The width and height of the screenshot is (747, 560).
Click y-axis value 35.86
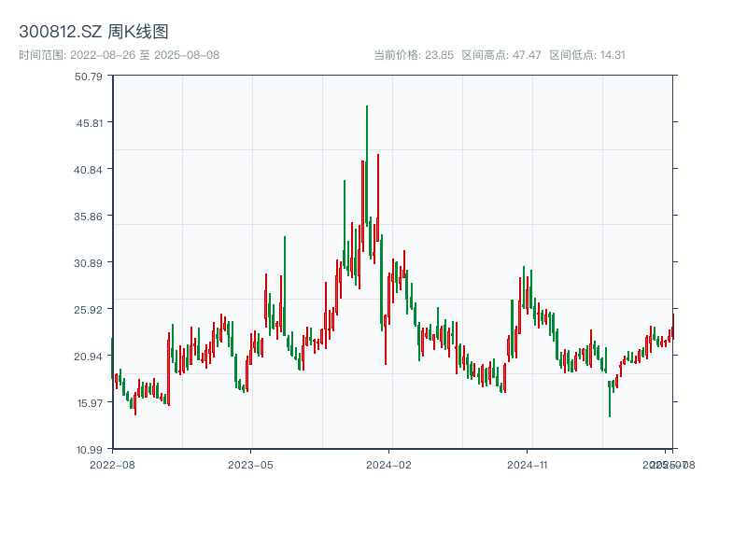(x=88, y=217)
